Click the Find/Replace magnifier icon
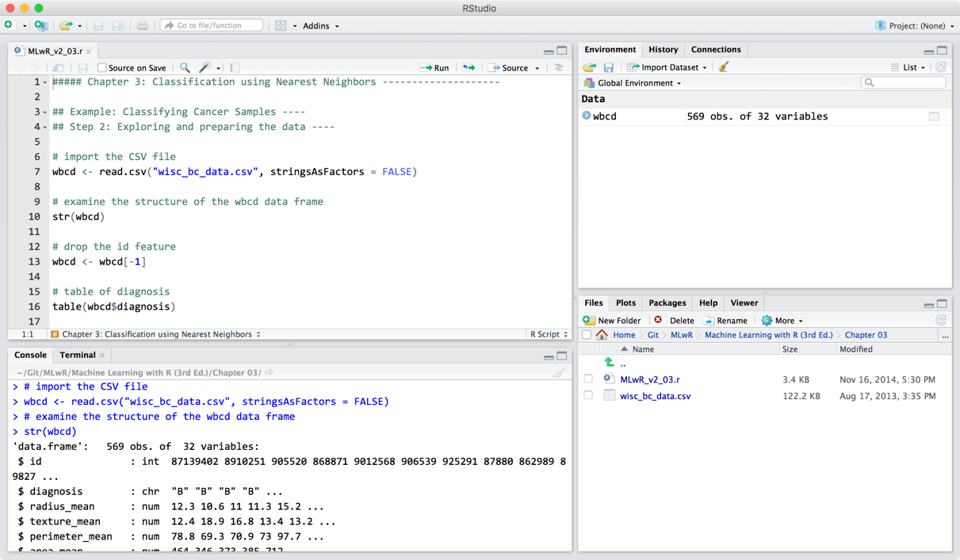Image resolution: width=960 pixels, height=560 pixels. [x=185, y=68]
